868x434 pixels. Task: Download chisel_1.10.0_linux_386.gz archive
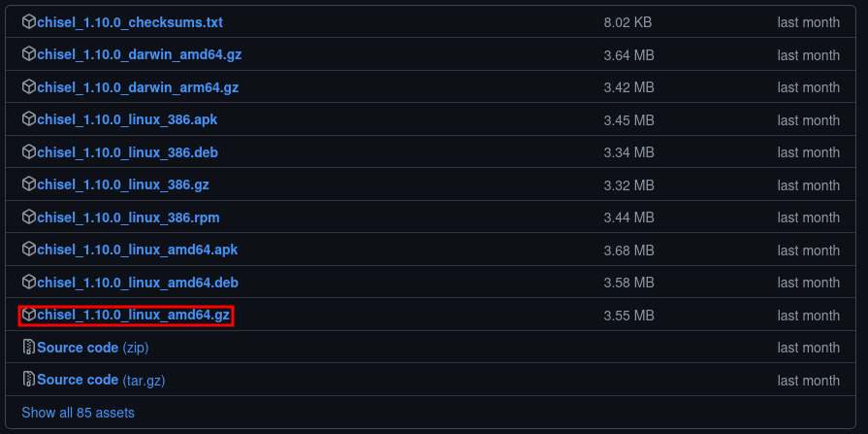(123, 184)
